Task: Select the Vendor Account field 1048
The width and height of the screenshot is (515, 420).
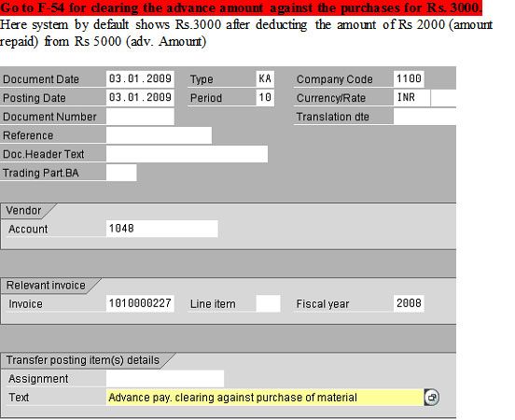Action: (162, 229)
